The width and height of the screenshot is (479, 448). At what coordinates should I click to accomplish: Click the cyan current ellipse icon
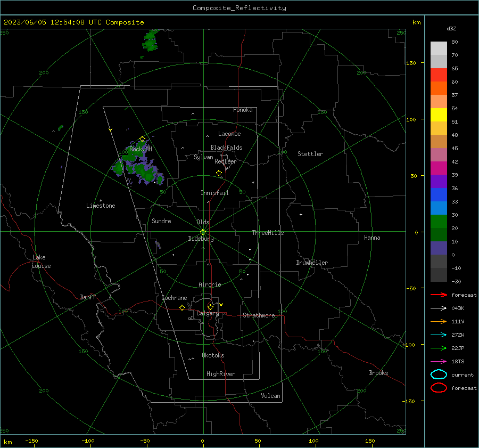click(439, 374)
